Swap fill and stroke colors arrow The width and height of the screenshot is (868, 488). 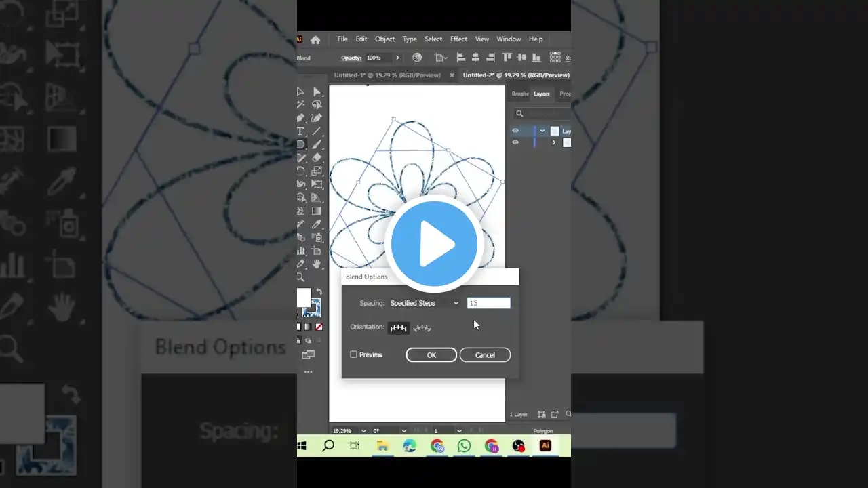pos(319,291)
